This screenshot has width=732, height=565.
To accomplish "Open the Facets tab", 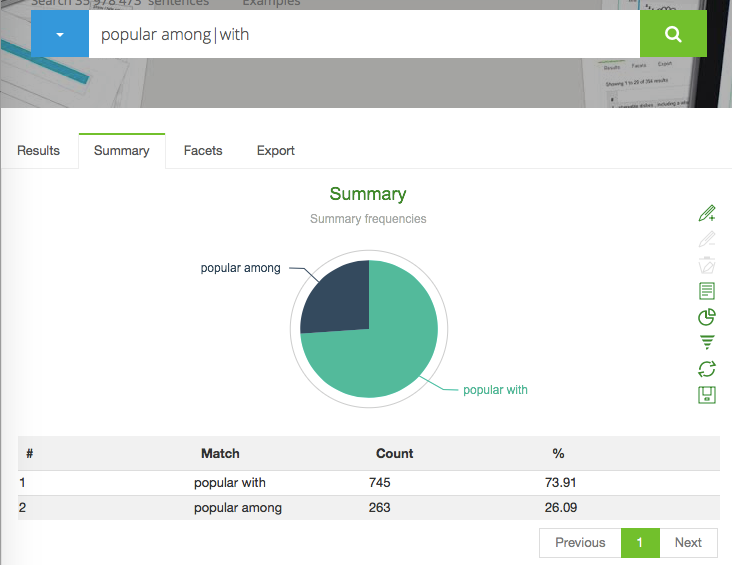I will pyautogui.click(x=203, y=151).
